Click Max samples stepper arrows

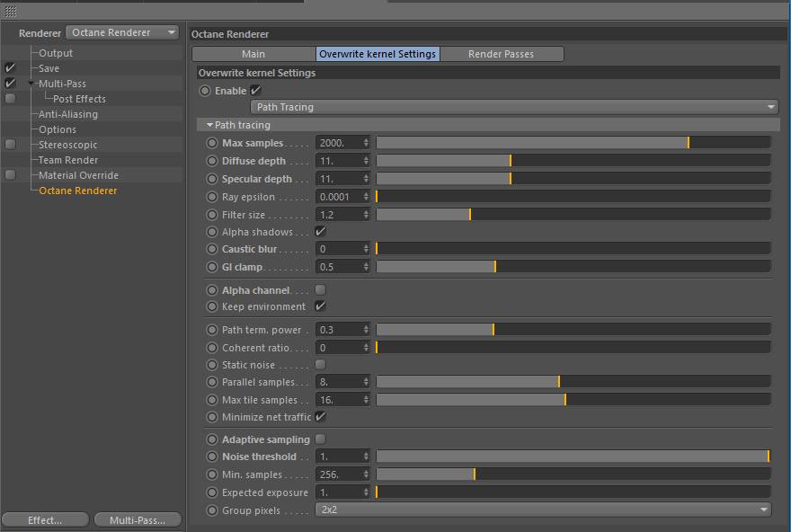click(x=366, y=143)
